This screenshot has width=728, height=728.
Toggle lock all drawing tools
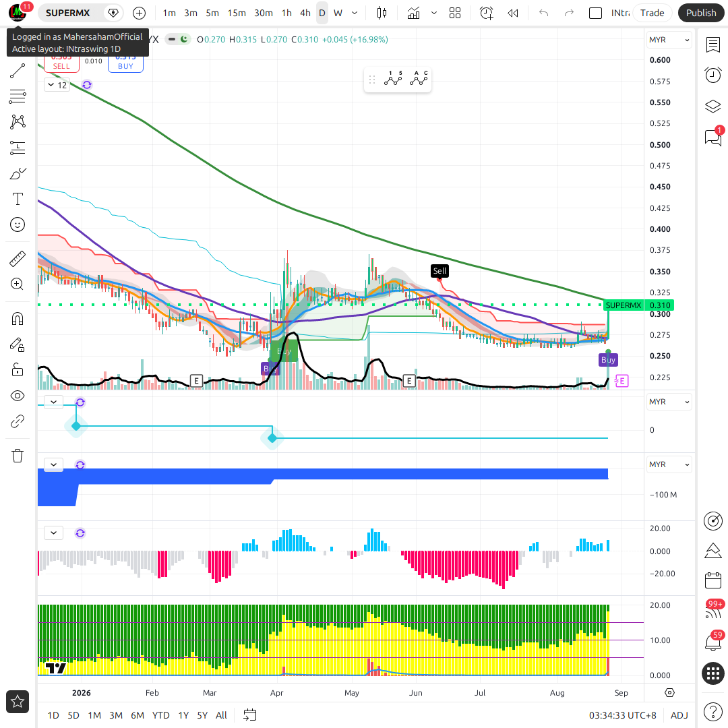(x=18, y=370)
